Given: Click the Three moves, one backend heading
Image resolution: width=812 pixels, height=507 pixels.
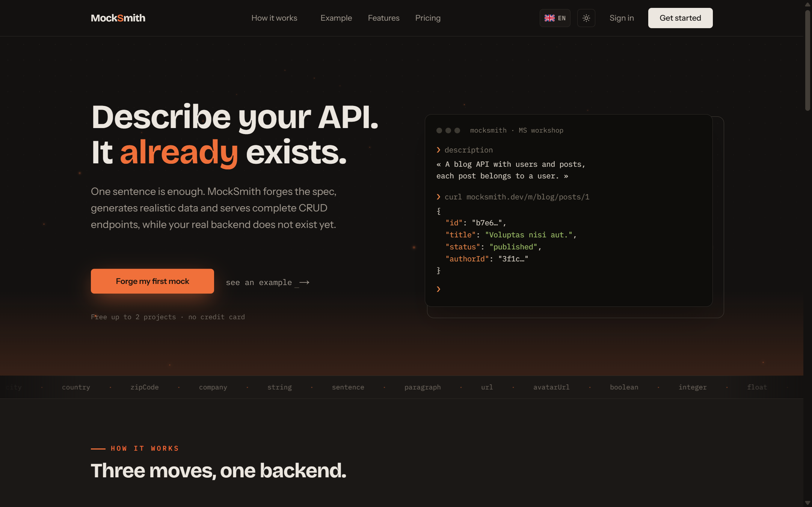Looking at the screenshot, I should point(219,471).
